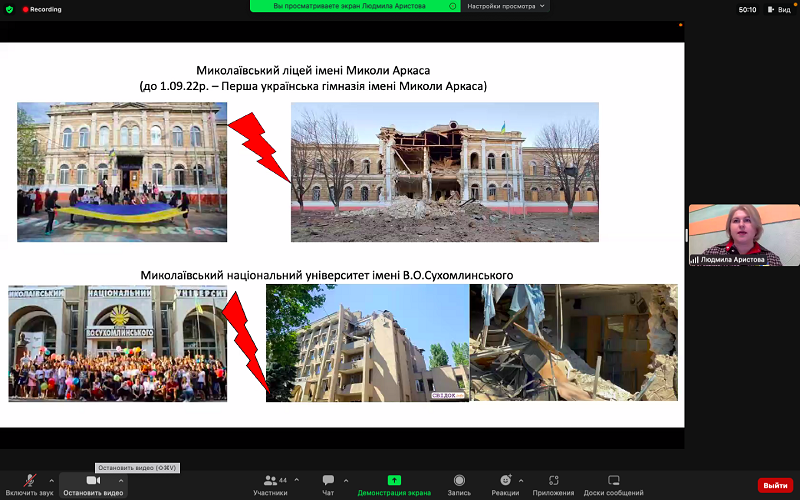Click the 'Остановить видео' tooltip label
This screenshot has width=800, height=500.
point(137,467)
